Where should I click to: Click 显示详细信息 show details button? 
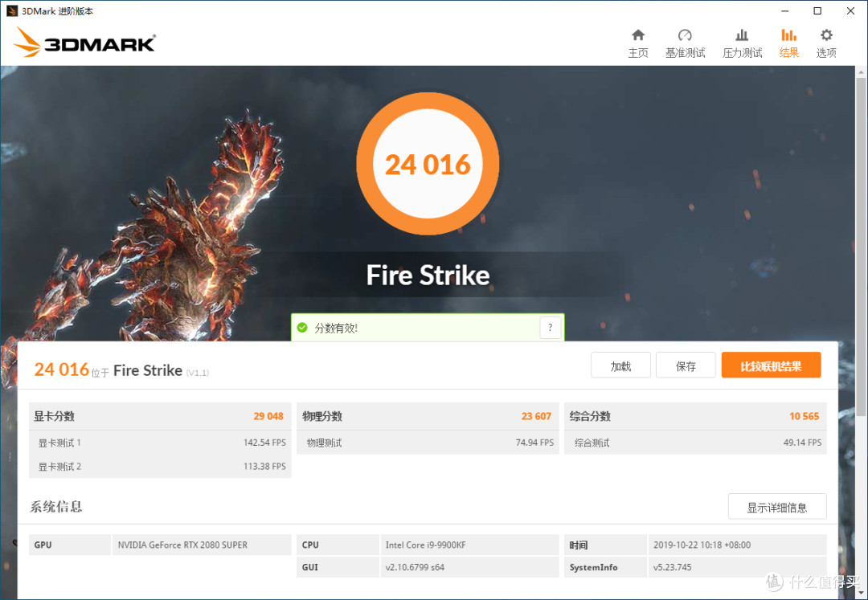pyautogui.click(x=777, y=507)
